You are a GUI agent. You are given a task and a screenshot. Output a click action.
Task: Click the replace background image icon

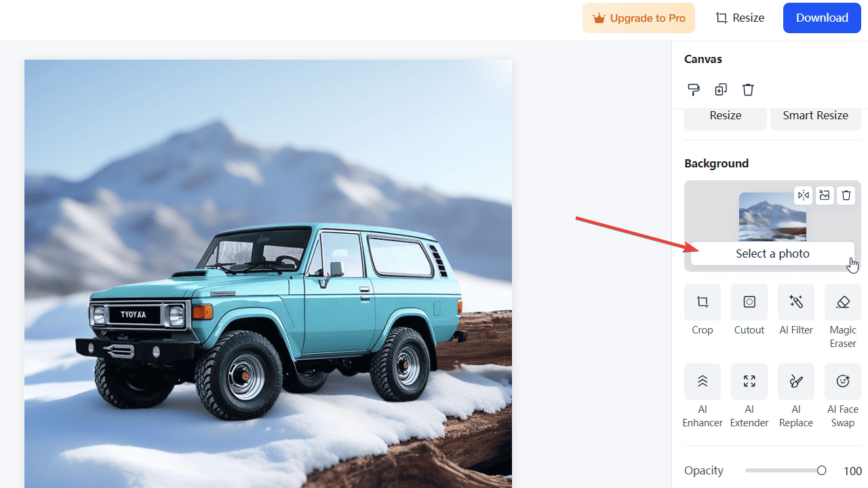(825, 195)
